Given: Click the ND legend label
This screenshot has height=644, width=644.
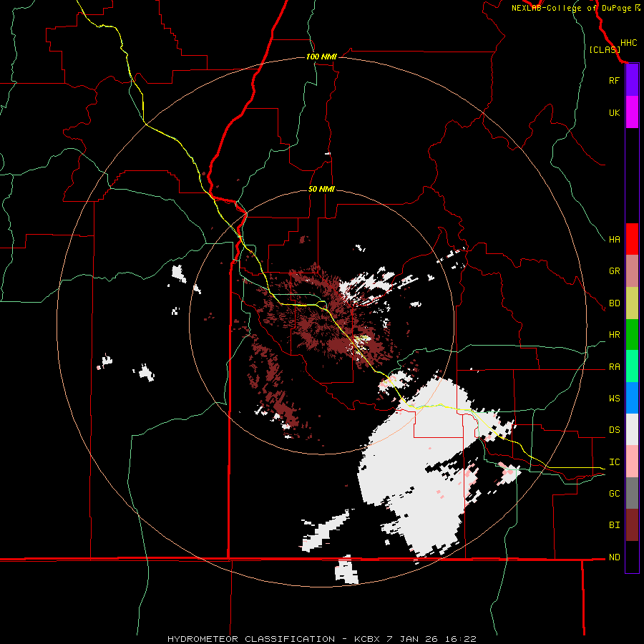Looking at the screenshot, I should pos(614,557).
